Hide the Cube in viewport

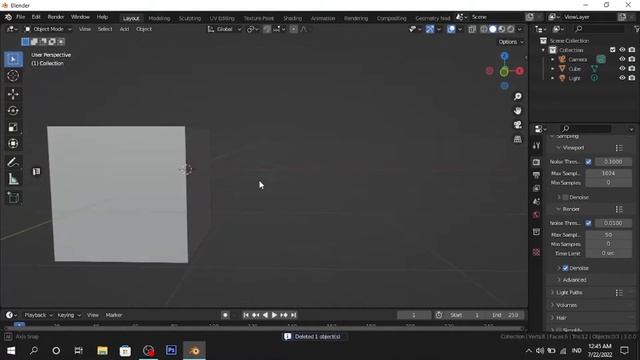click(622, 69)
